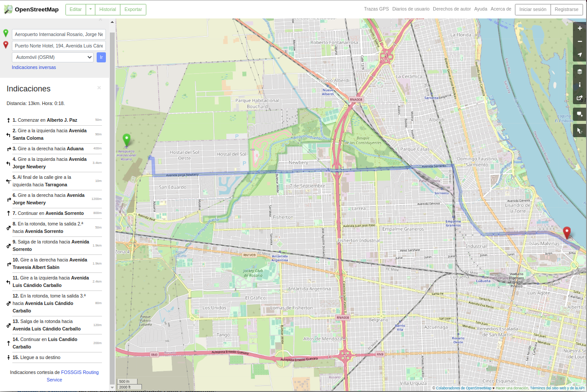Click the OpenStreetMap title text

click(36, 9)
